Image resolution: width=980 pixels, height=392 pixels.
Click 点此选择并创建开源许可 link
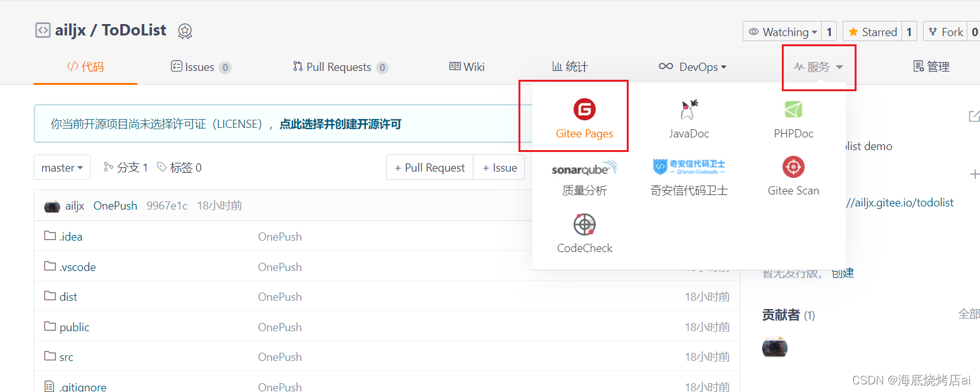coord(341,124)
